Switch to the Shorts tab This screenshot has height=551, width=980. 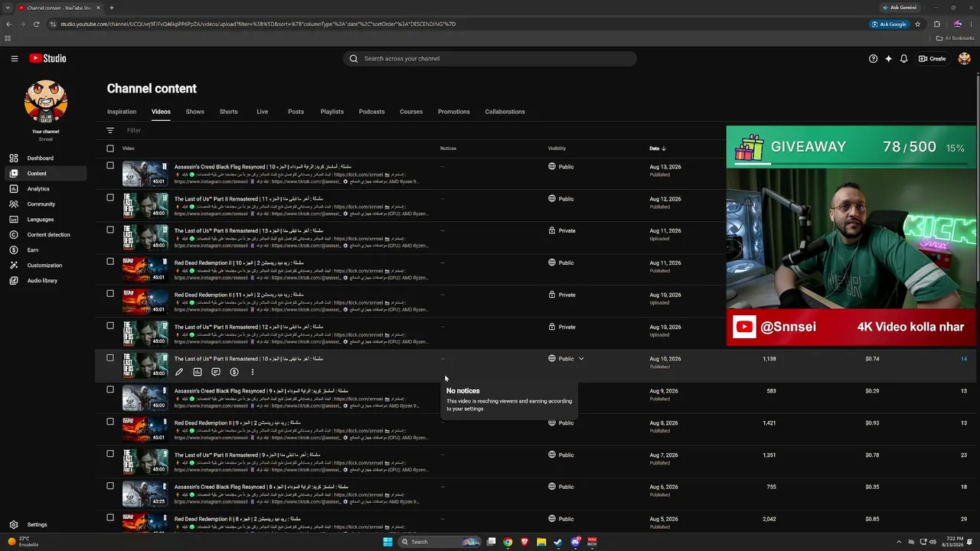tap(228, 112)
